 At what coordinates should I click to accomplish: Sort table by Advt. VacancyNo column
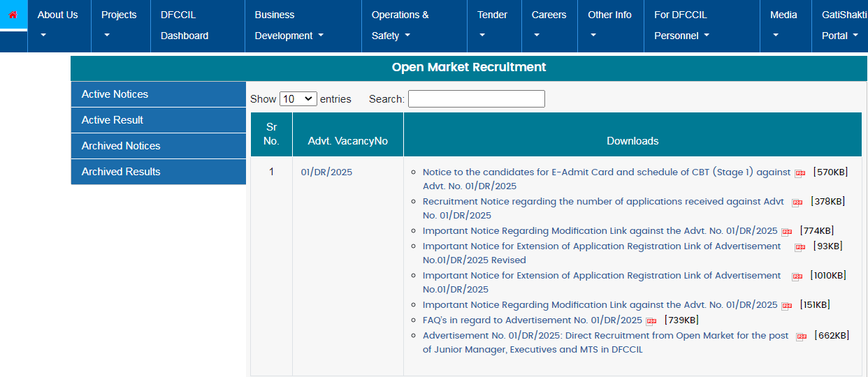(348, 134)
